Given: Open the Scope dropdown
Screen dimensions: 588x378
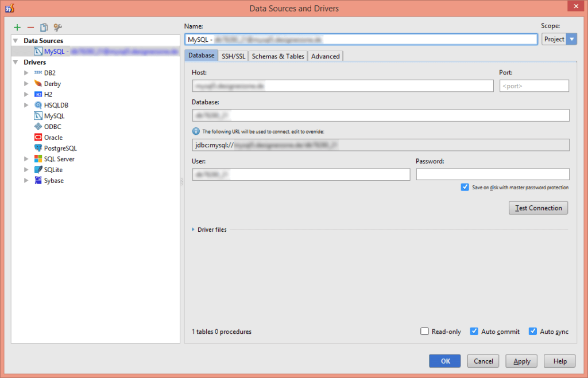Looking at the screenshot, I should [570, 39].
